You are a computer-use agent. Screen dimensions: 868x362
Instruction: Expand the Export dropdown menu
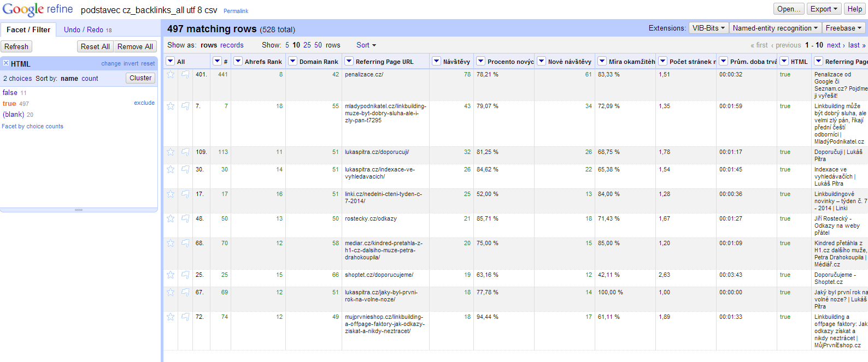[x=823, y=9]
